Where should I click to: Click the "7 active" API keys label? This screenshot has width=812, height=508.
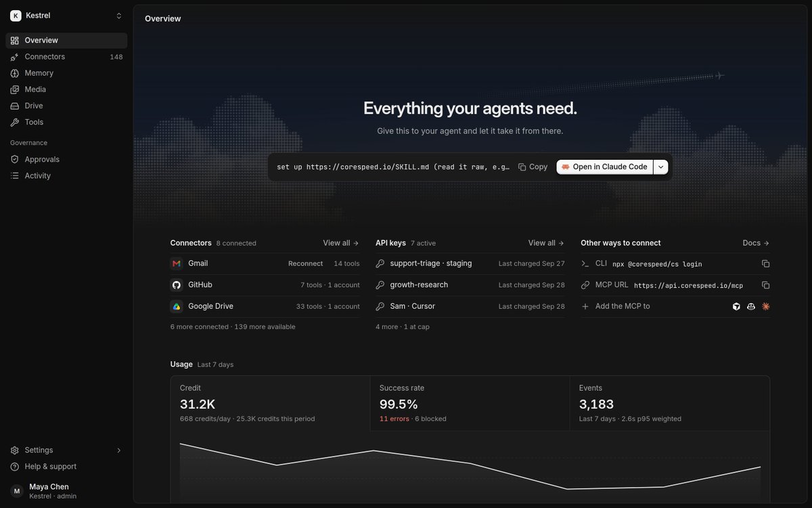click(423, 243)
